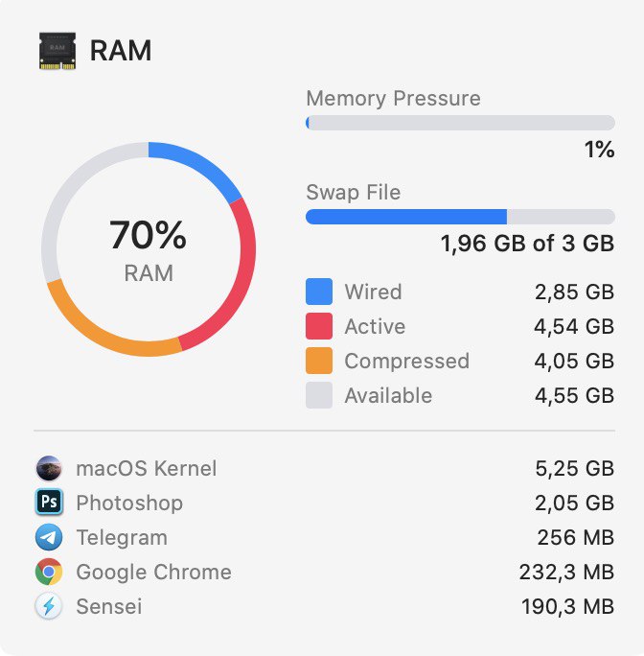Click the Photoshop app icon
This screenshot has height=656, width=644.
click(49, 502)
